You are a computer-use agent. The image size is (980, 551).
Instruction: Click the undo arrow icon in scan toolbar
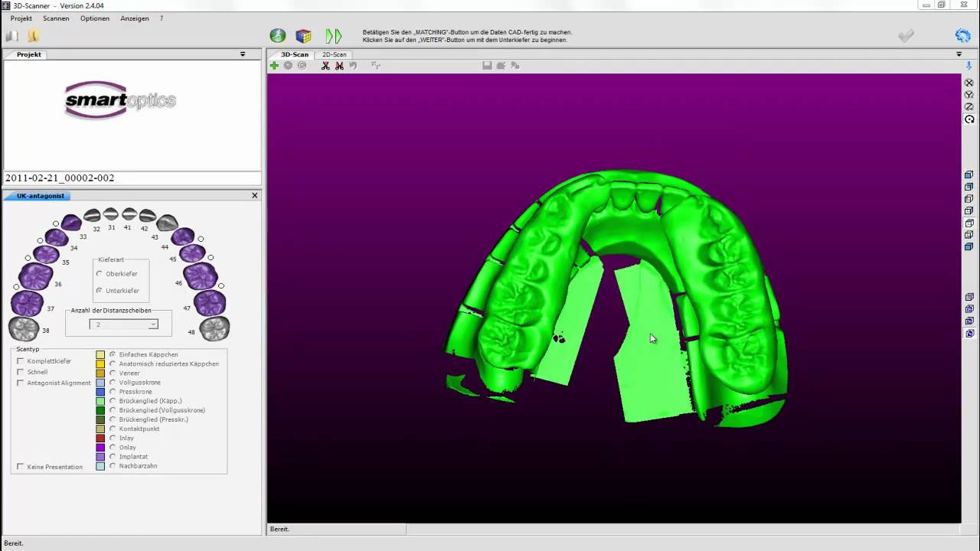click(x=353, y=66)
